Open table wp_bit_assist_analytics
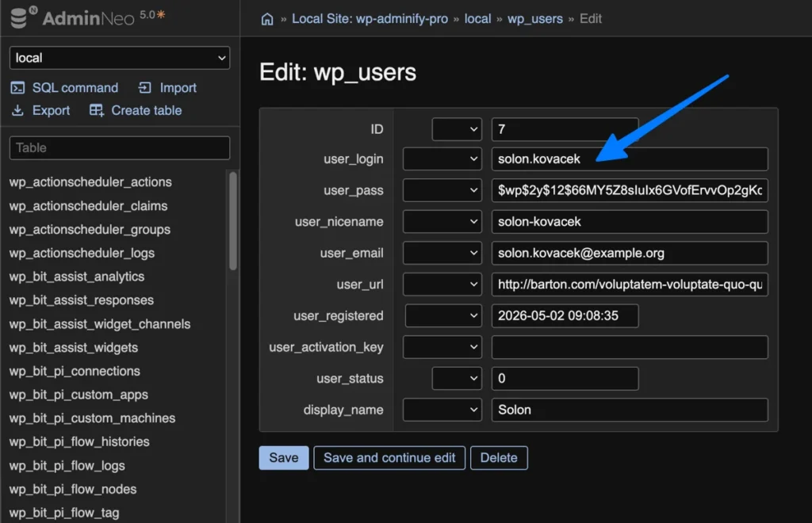Screen dimensions: 812x523 (x=77, y=277)
